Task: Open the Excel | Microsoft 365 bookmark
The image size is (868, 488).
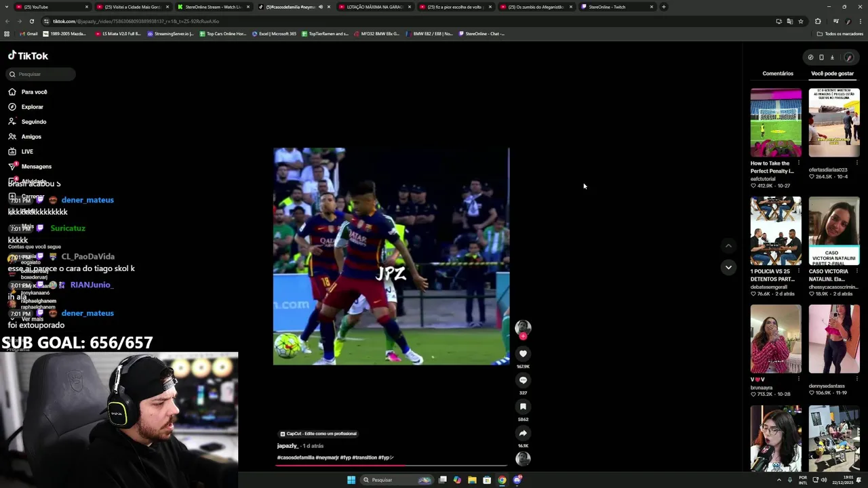Action: [274, 34]
